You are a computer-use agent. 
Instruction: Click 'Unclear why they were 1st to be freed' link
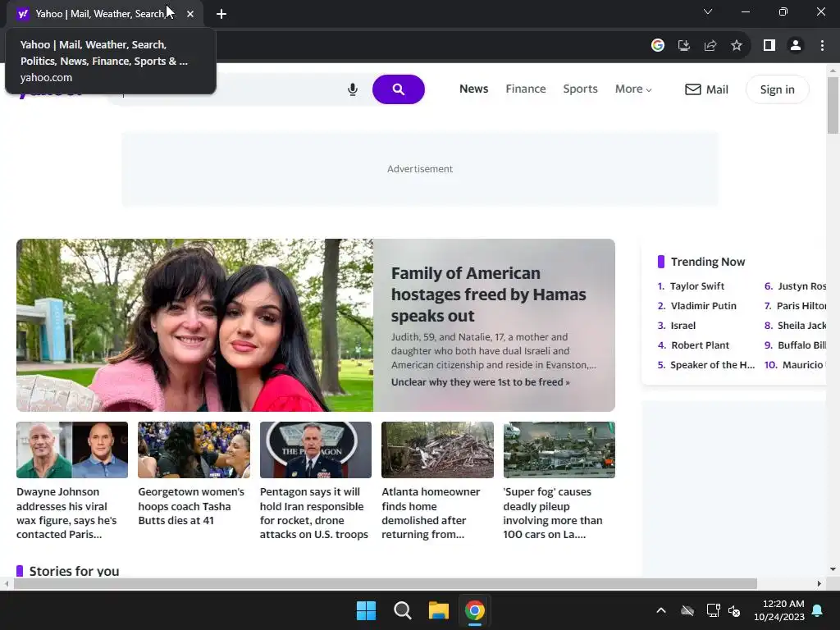[x=481, y=382]
